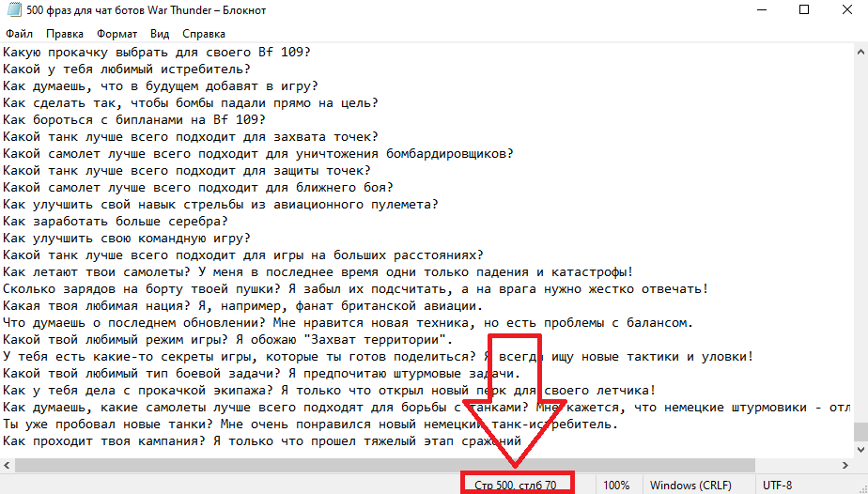The image size is (868, 494).
Task: Open the Правка menu
Action: [65, 34]
